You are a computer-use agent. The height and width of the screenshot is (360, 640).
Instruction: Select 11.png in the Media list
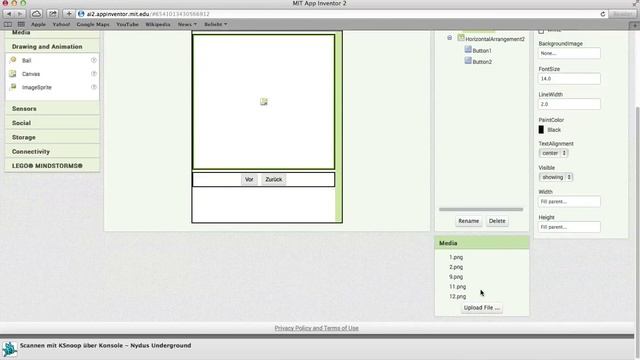[x=458, y=287]
